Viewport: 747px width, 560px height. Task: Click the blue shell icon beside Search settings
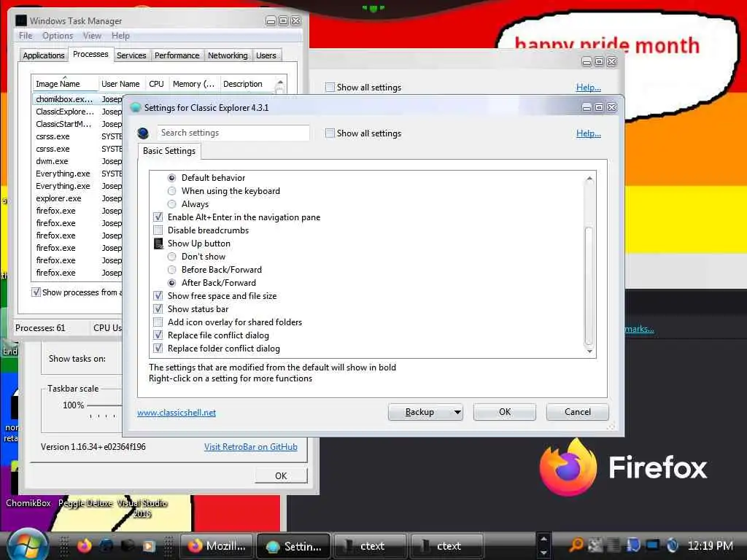click(142, 133)
